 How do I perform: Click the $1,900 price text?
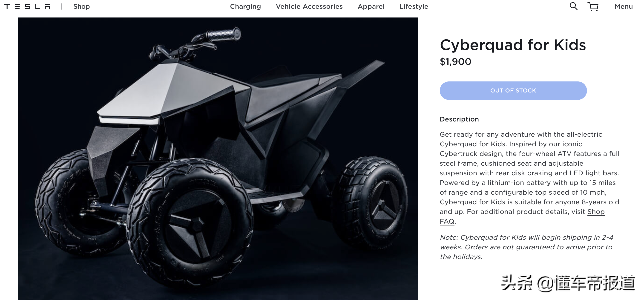pyautogui.click(x=455, y=61)
